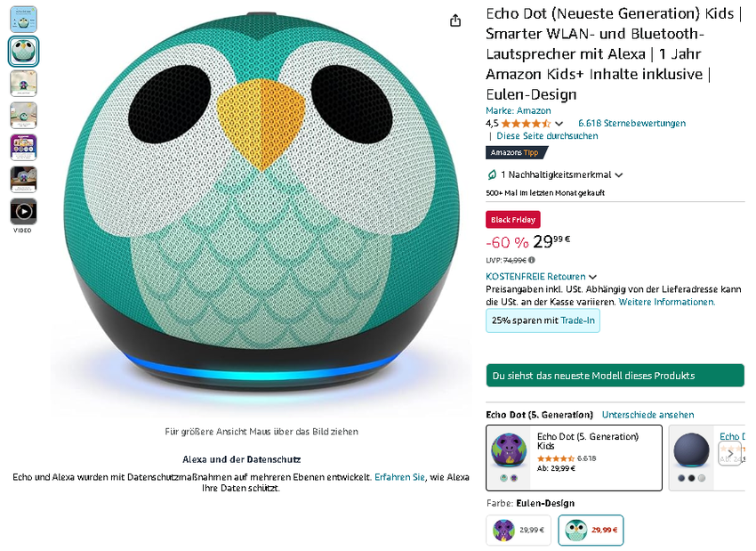This screenshot has width=756, height=551.
Task: Choose the Eulen-Design owl color option
Action: tap(591, 531)
